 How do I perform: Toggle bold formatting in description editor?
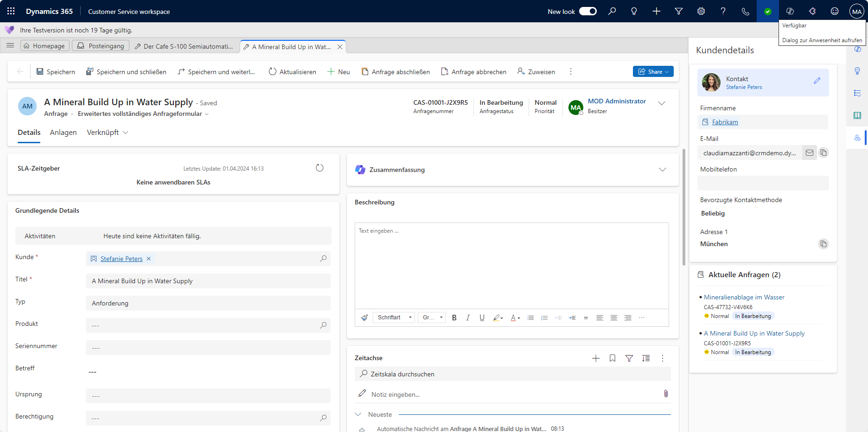pos(454,318)
